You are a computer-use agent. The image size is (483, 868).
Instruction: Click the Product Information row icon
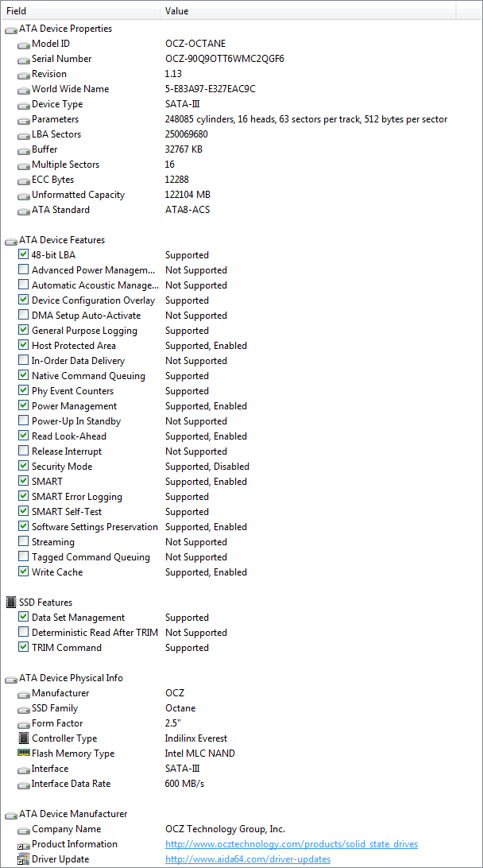coord(23,845)
